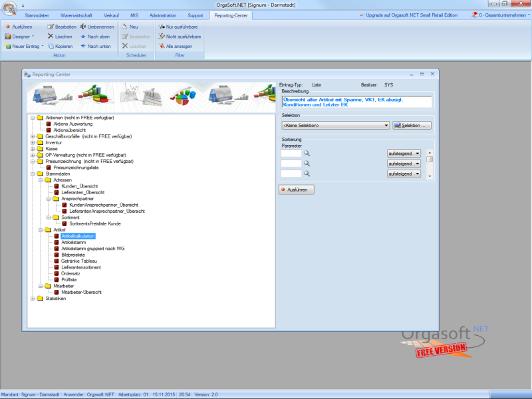Show all reports with Alle anzeigen
Image resolution: width=532 pixels, height=399 pixels.
[161, 47]
